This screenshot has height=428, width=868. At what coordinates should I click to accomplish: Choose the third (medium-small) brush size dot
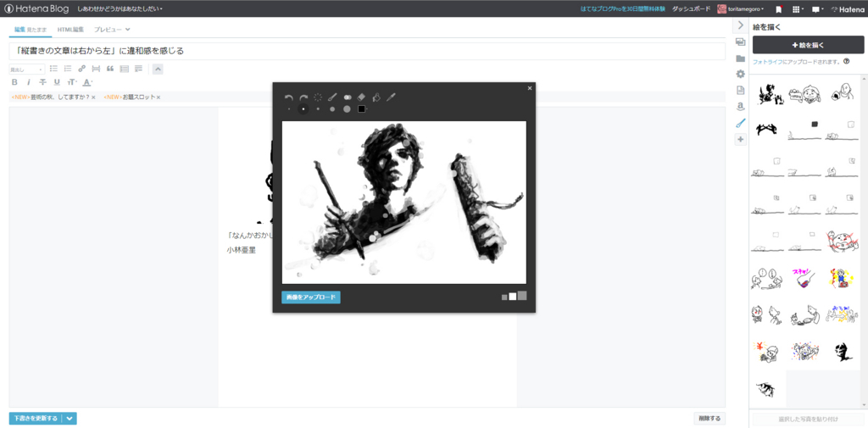tap(318, 109)
